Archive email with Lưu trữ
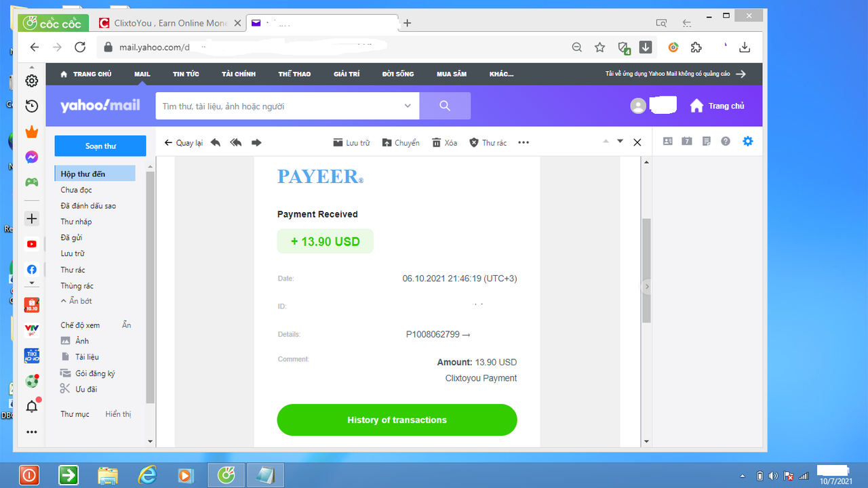 click(351, 142)
